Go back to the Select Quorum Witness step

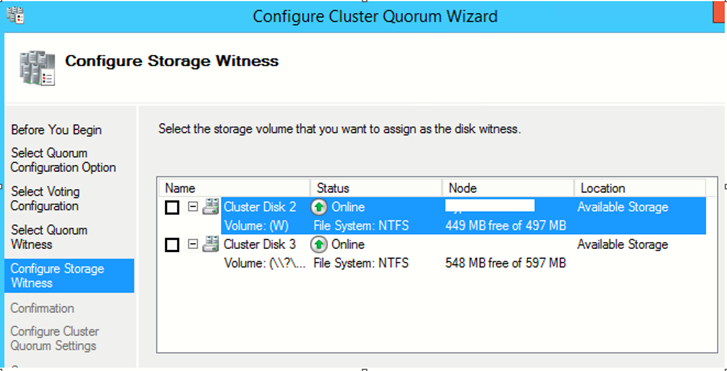point(49,237)
